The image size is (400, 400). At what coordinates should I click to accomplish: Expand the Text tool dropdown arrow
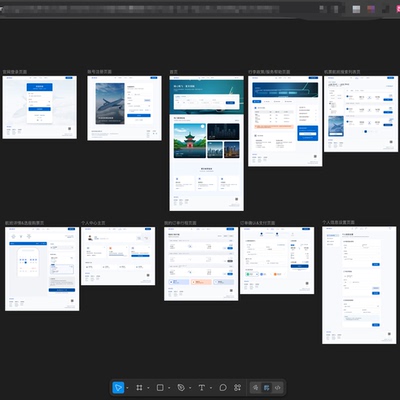[211, 388]
